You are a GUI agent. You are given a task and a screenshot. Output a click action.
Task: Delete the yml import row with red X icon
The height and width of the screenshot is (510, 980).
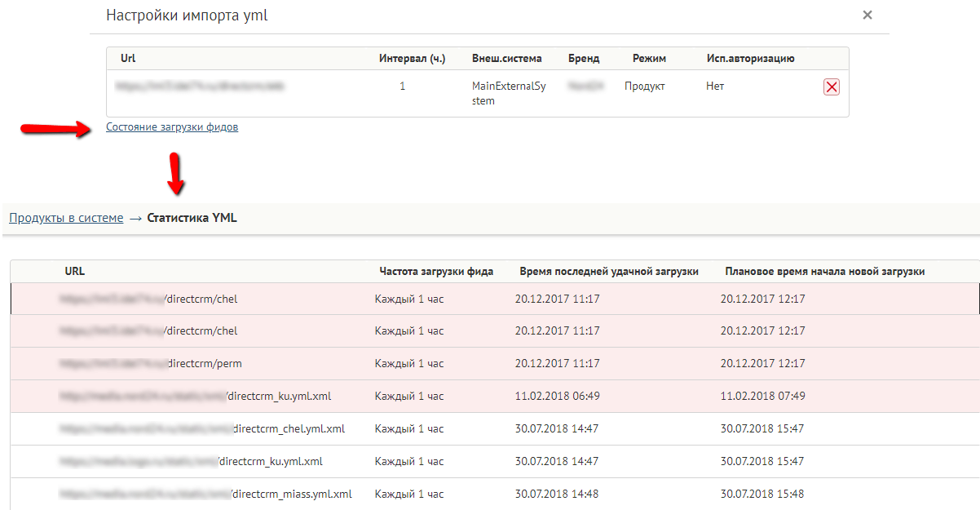(x=832, y=87)
